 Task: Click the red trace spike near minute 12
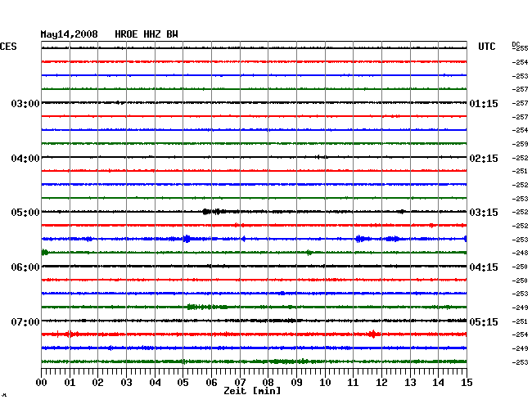coord(372,334)
